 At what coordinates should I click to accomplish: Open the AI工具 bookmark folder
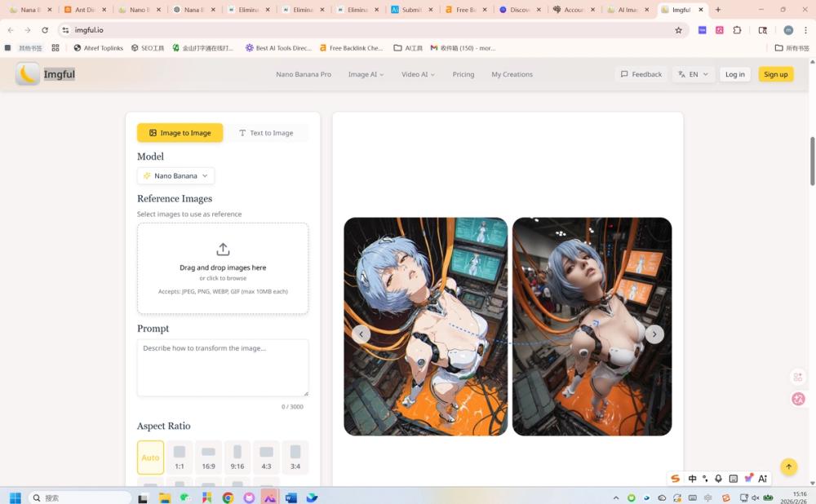coord(408,48)
